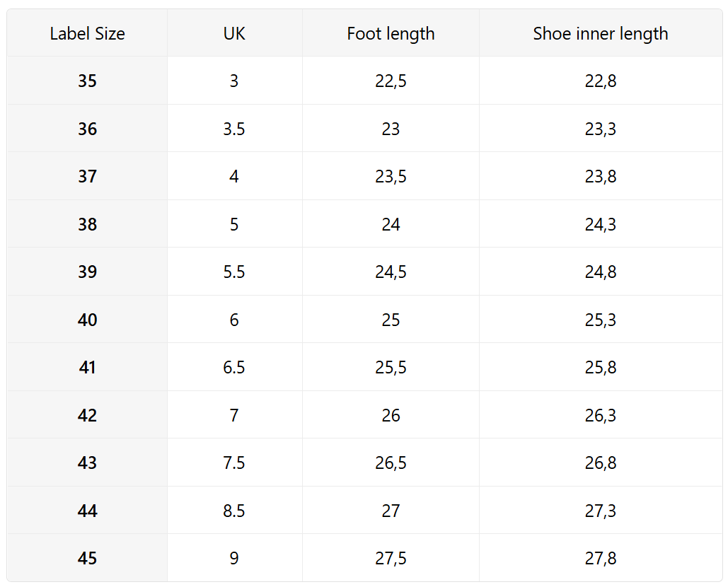
Task: Select label size 41 cell
Action: pyautogui.click(x=87, y=368)
